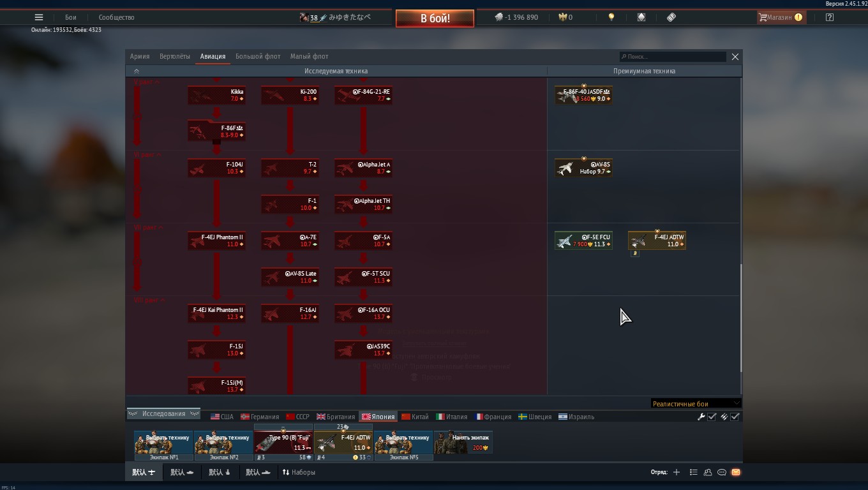Select premium AV-8S pack card
The image size is (868, 490).
pos(583,168)
